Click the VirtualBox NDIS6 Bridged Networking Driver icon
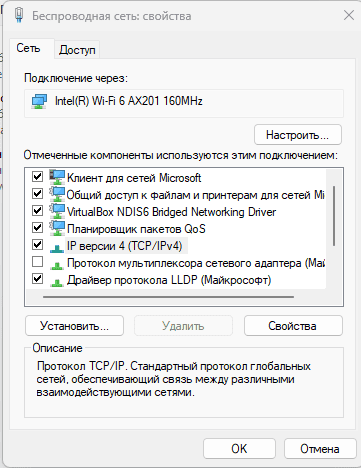The height and width of the screenshot is (468, 361). coord(57,211)
